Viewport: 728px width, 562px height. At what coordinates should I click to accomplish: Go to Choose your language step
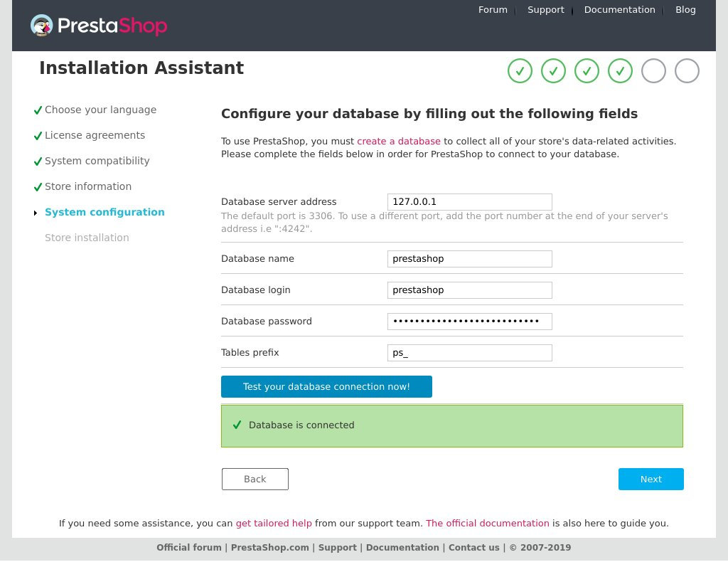[100, 110]
